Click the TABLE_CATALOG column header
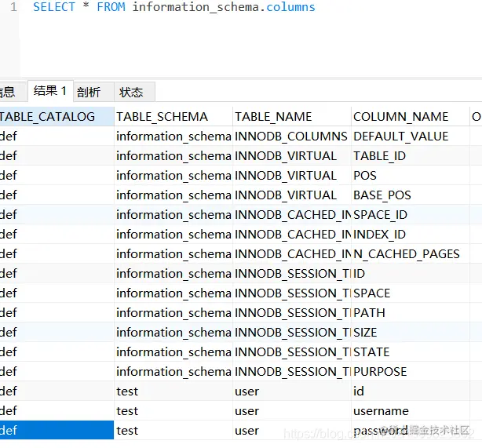This screenshot has width=482, height=448. (57, 117)
